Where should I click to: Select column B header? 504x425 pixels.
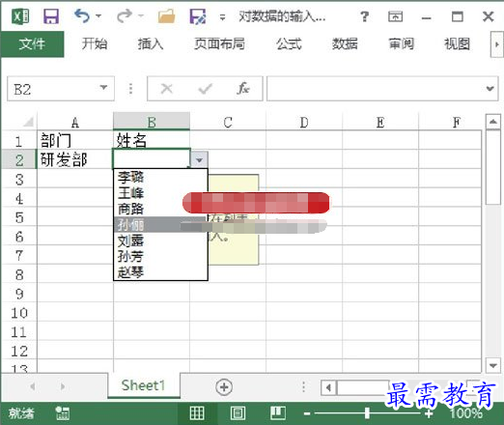[x=152, y=123]
